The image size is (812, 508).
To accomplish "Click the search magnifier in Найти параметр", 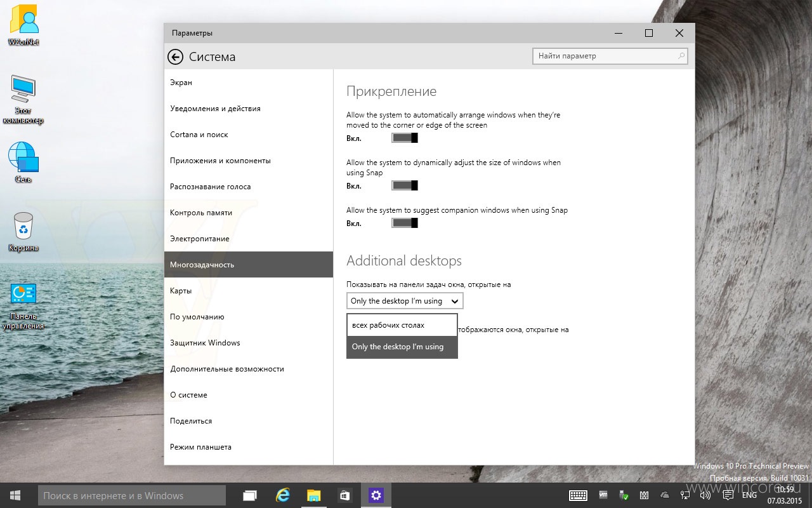I will point(681,56).
